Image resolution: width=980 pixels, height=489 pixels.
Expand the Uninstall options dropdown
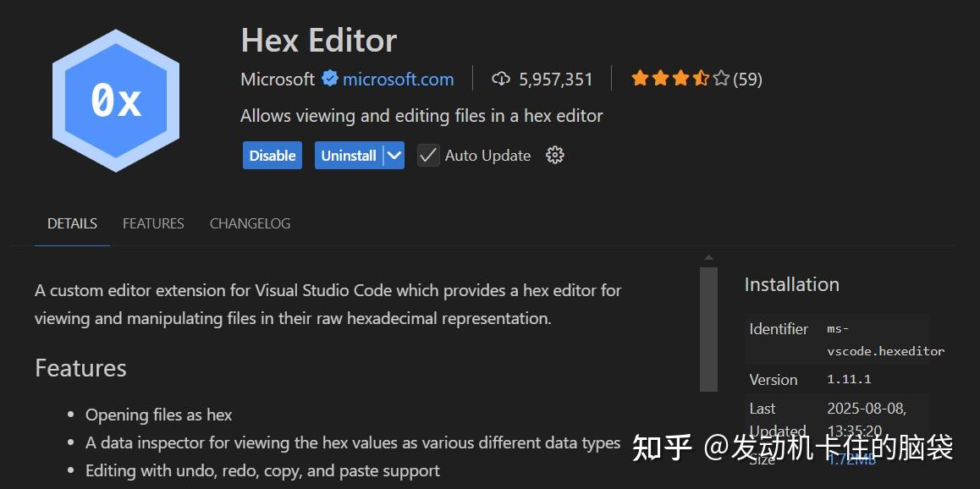point(394,155)
